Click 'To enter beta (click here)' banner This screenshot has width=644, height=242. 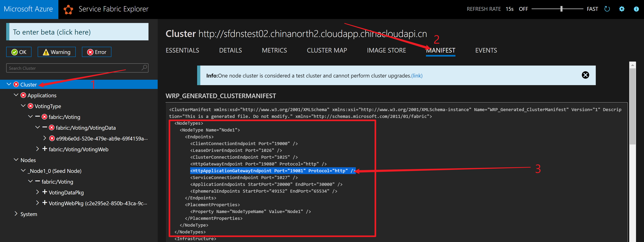point(78,32)
